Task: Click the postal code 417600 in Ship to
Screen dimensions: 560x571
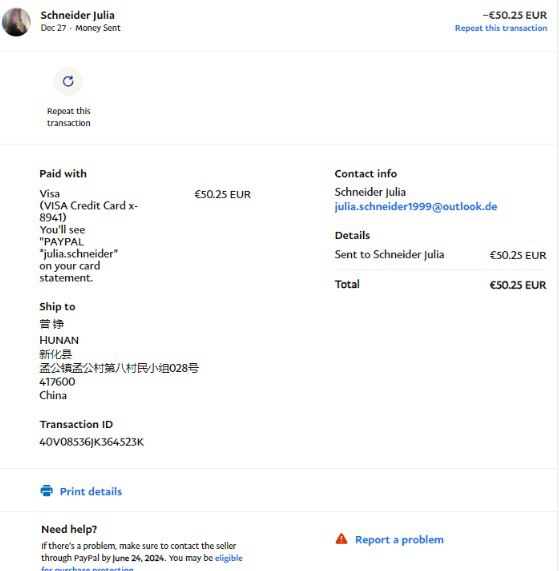Action: [57, 382]
